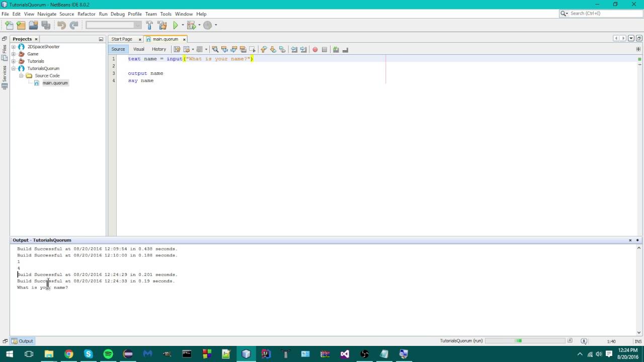Click the Toggle Rectangular Selection icon
The image size is (644, 362).
pos(253,49)
